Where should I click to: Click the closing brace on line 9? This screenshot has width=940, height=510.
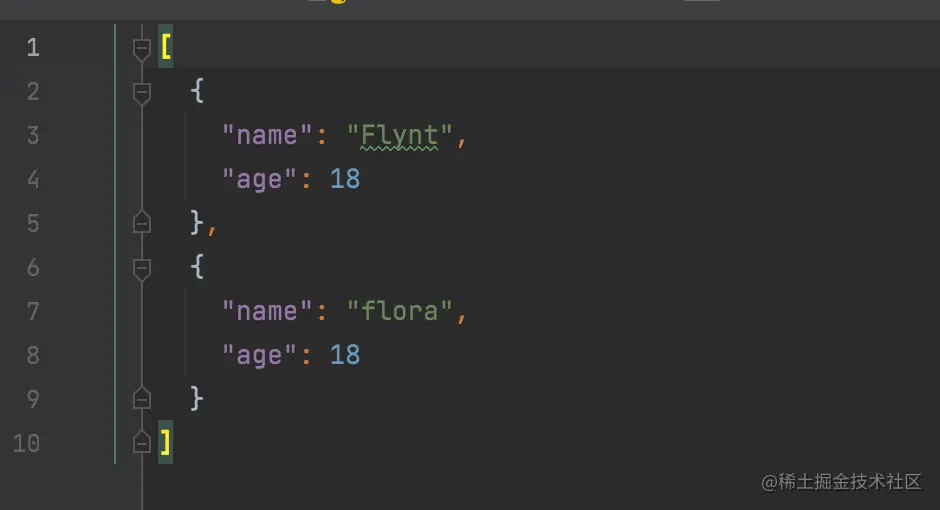197,399
